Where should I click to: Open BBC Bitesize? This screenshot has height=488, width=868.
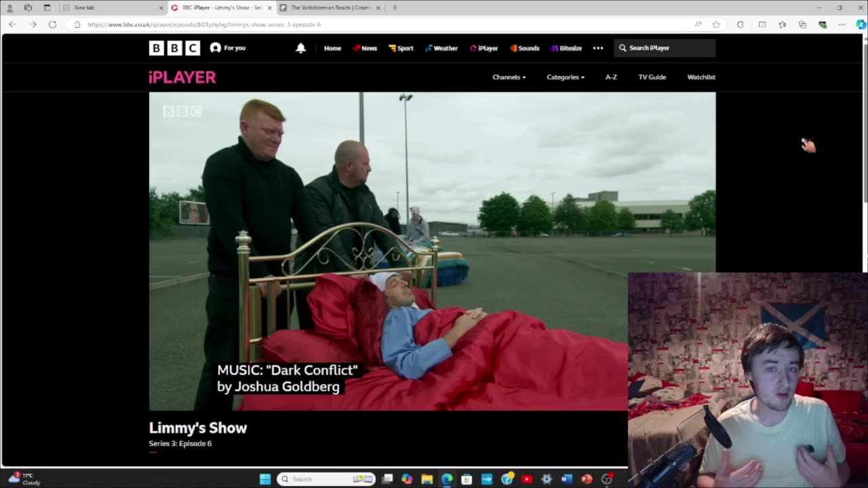coord(566,48)
